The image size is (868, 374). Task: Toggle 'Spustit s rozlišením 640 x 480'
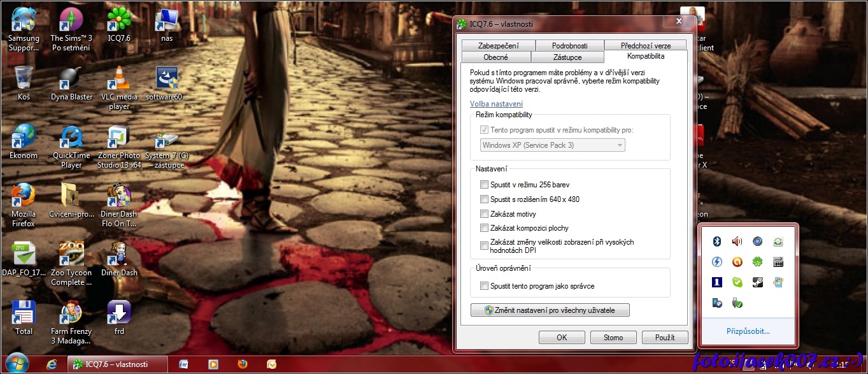coord(485,199)
